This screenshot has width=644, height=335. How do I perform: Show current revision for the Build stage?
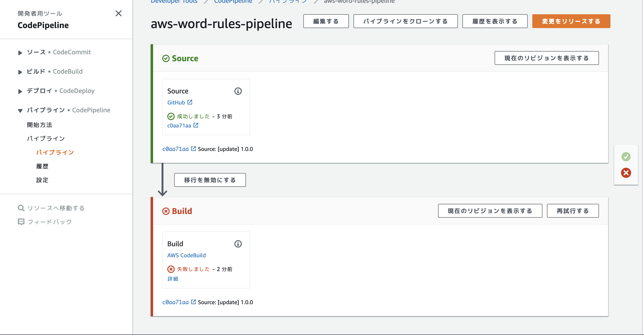click(x=490, y=211)
